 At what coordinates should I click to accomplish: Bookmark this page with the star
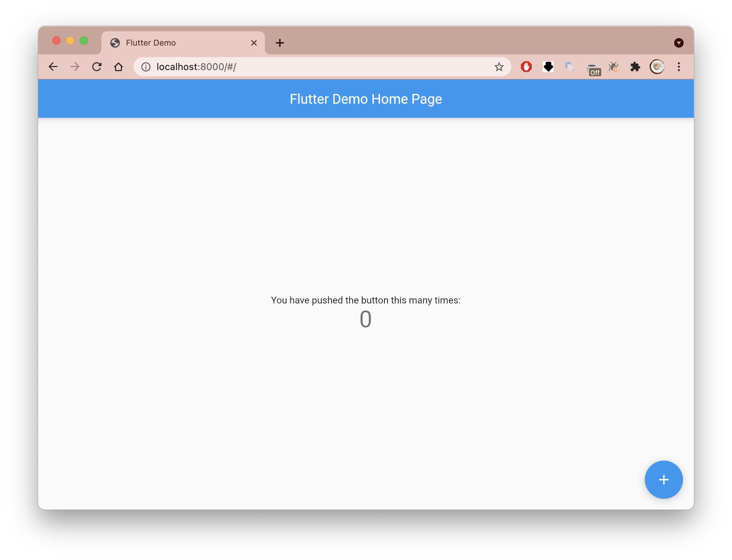pos(499,67)
